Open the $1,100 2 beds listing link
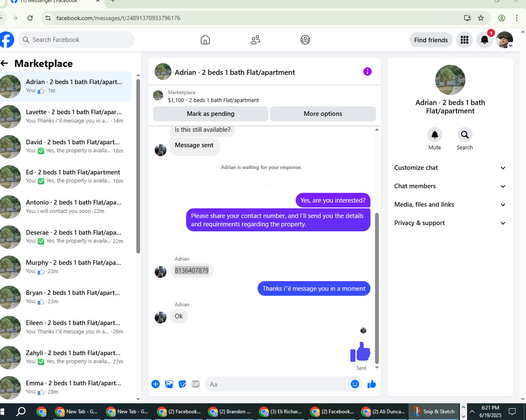 coord(213,100)
